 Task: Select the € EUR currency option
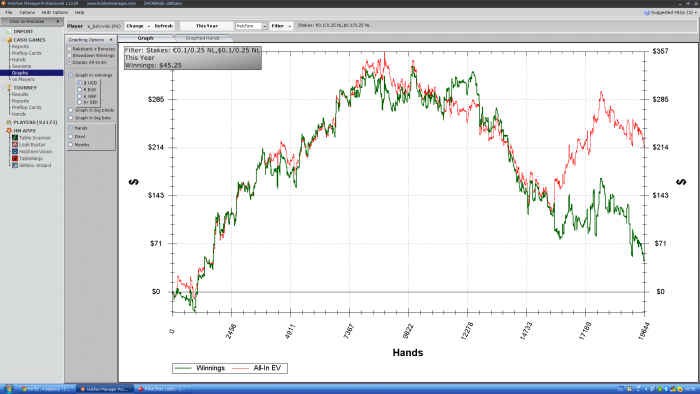click(79, 89)
